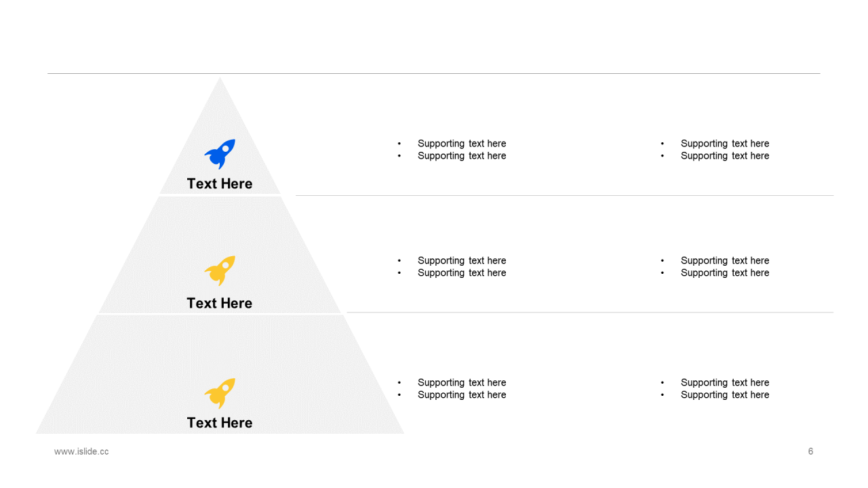
Task: Select bottom-row right "Supporting text here" block
Action: pyautogui.click(x=715, y=389)
